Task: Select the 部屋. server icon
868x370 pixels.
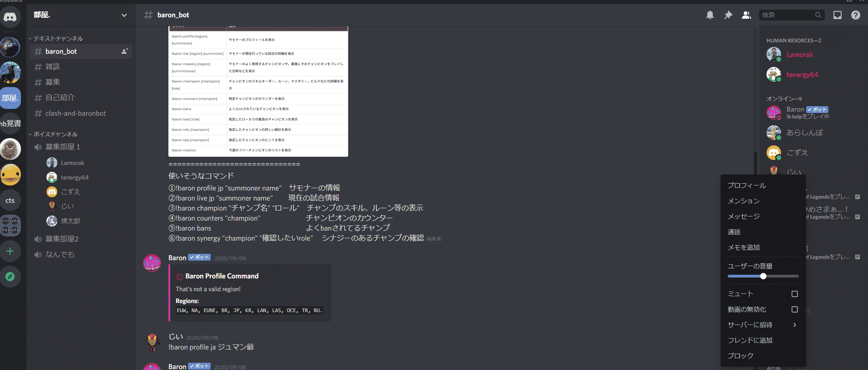Action: 10,98
